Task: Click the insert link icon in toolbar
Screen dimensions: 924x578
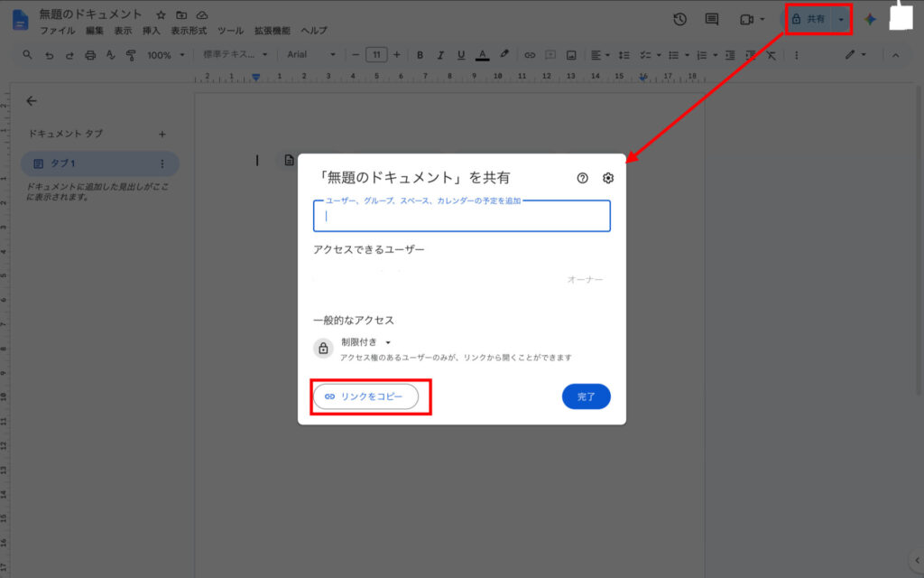Action: pos(530,55)
